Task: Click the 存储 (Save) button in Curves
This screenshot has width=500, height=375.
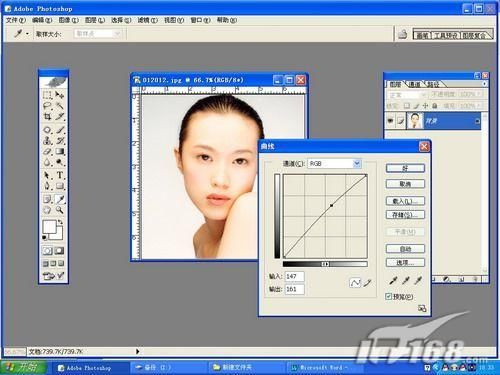Action: 405,214
